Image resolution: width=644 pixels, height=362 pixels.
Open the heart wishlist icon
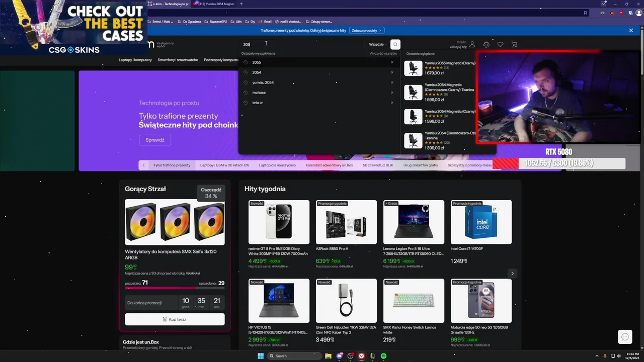[x=500, y=44]
